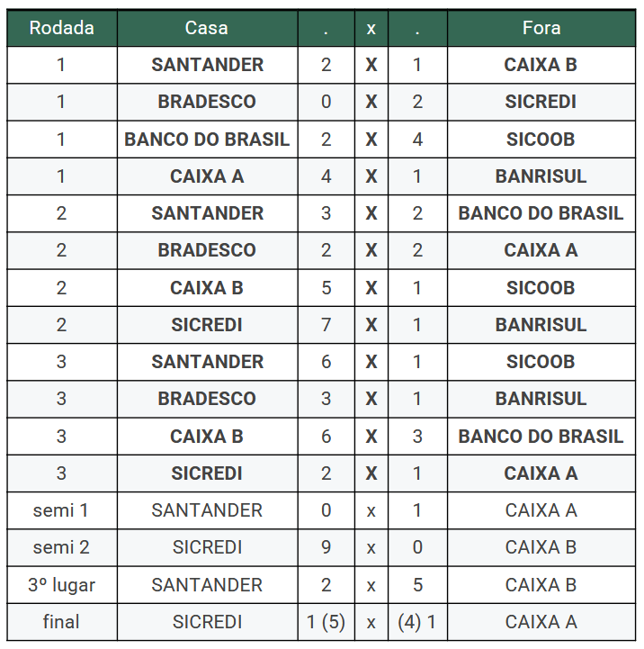Click the score 9 in semi 2 row
The height and width of the screenshot is (649, 644).
tap(326, 547)
